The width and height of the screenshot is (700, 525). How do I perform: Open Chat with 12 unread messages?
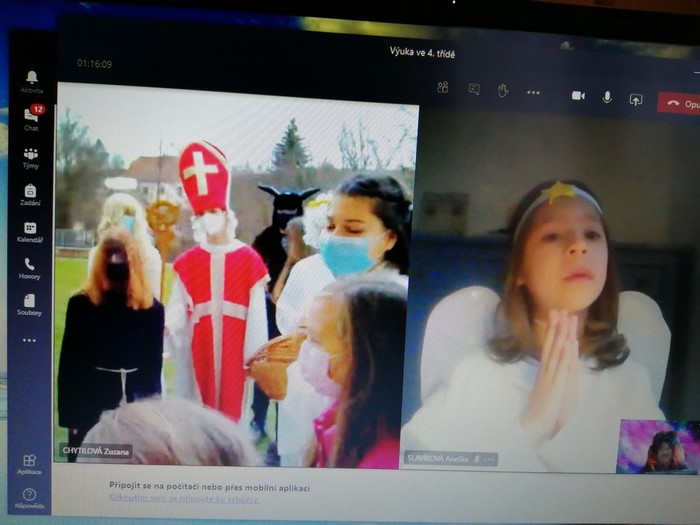coord(31,118)
